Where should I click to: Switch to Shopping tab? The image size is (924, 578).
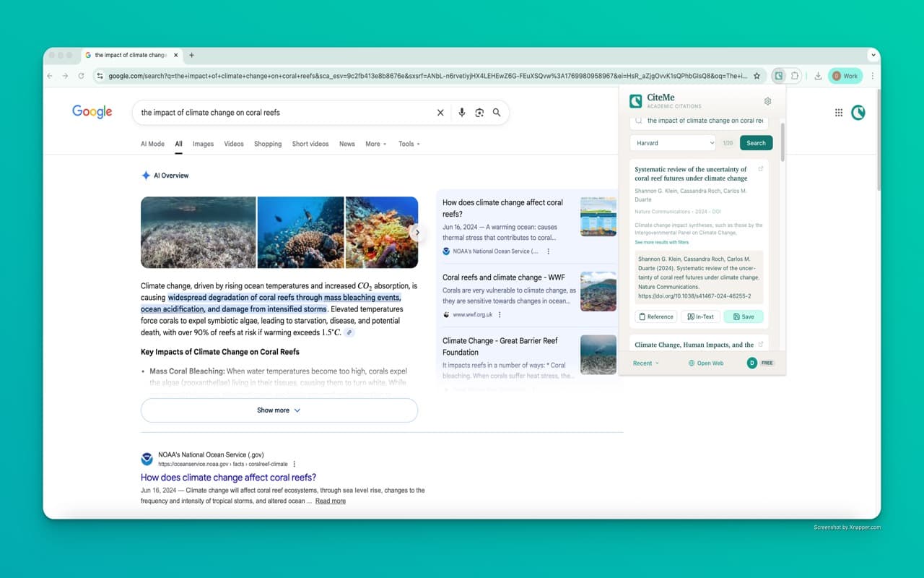[268, 144]
